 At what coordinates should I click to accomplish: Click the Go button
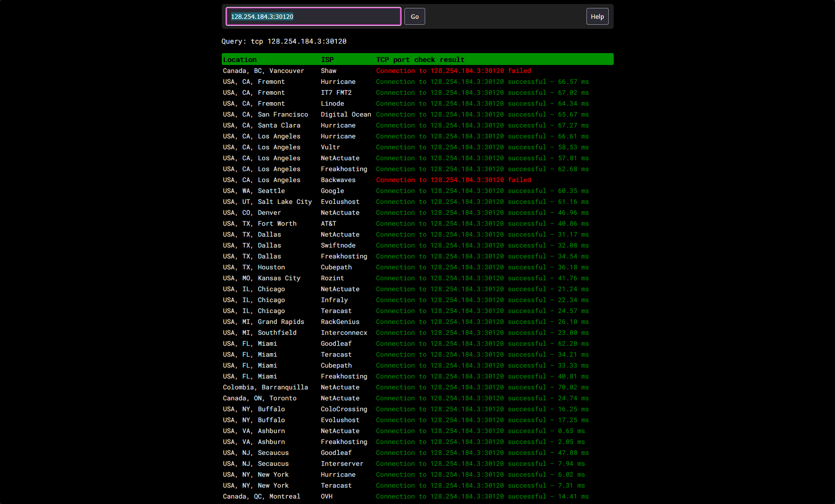tap(414, 16)
